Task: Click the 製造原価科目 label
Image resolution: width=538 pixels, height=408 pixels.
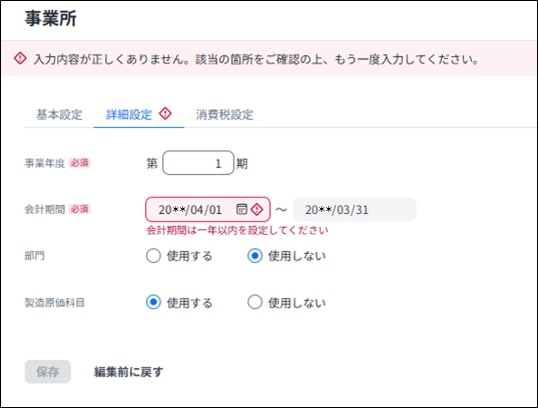Action: pyautogui.click(x=55, y=302)
